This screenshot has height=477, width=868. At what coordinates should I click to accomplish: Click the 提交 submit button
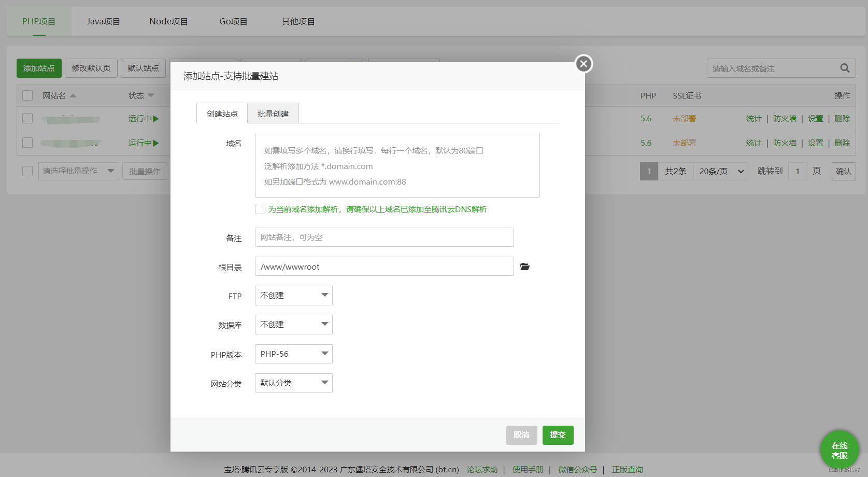(x=558, y=435)
